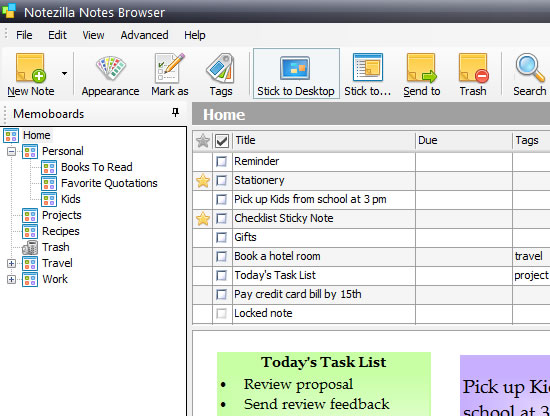This screenshot has height=416, width=550.
Task: Click the Mark as toolbar icon
Action: pos(170,74)
